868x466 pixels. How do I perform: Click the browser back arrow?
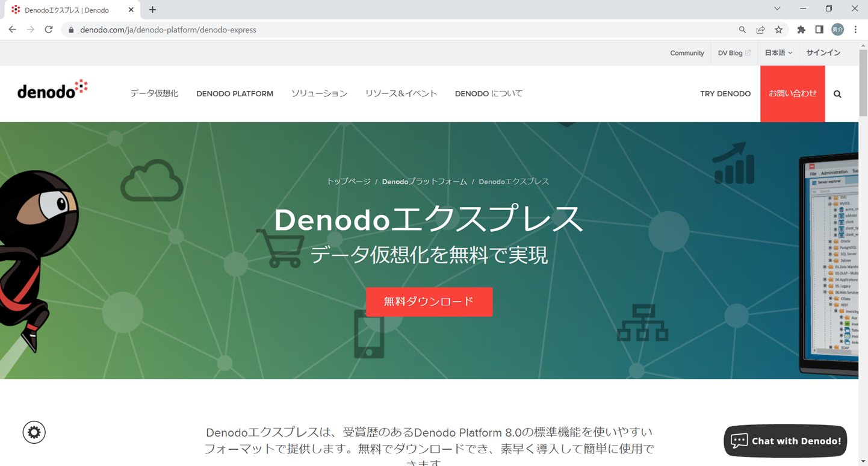point(12,29)
